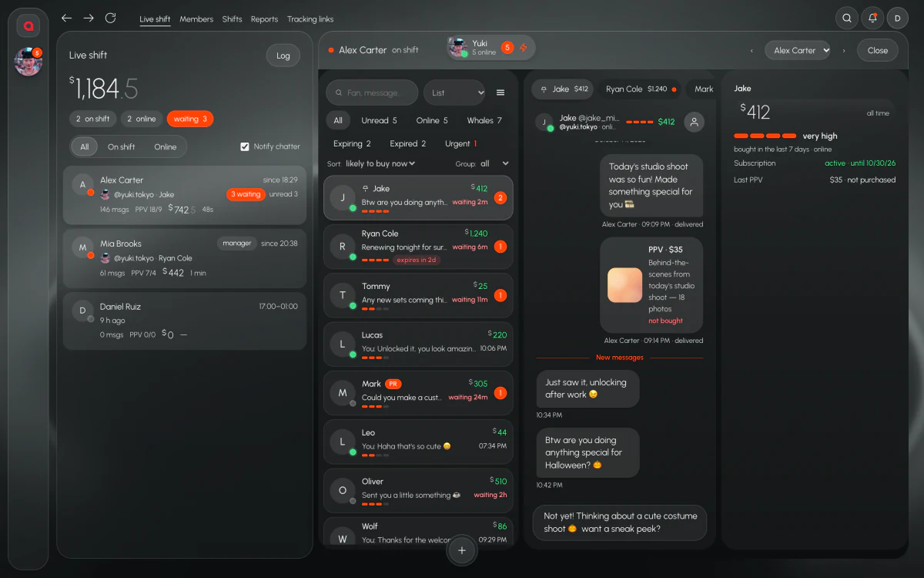Open the Yuki avatar in the sidebar
Screen dimensions: 924x578
[28, 61]
